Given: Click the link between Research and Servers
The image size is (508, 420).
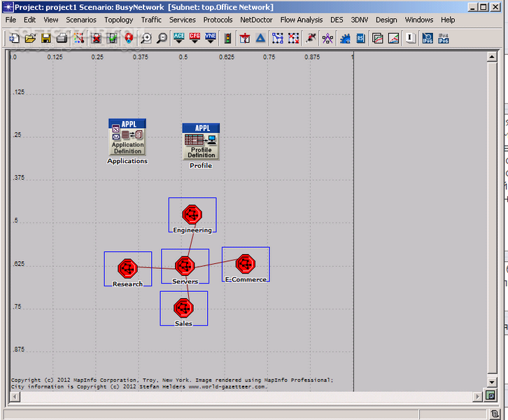Looking at the screenshot, I should (x=157, y=268).
